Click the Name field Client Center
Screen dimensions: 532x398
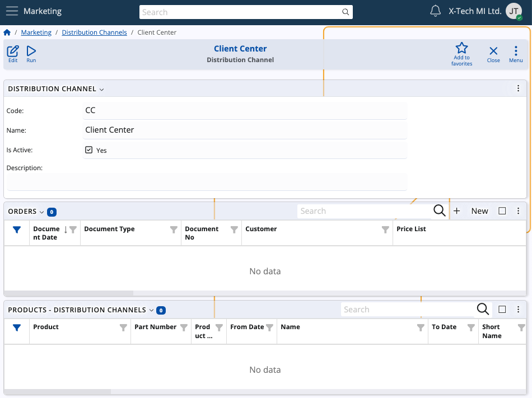click(245, 130)
